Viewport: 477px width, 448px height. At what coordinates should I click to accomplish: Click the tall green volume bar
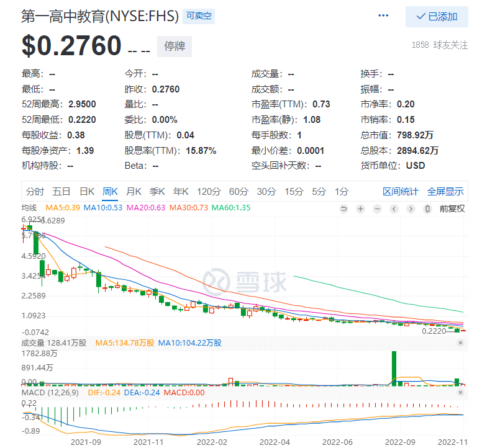(x=394, y=369)
